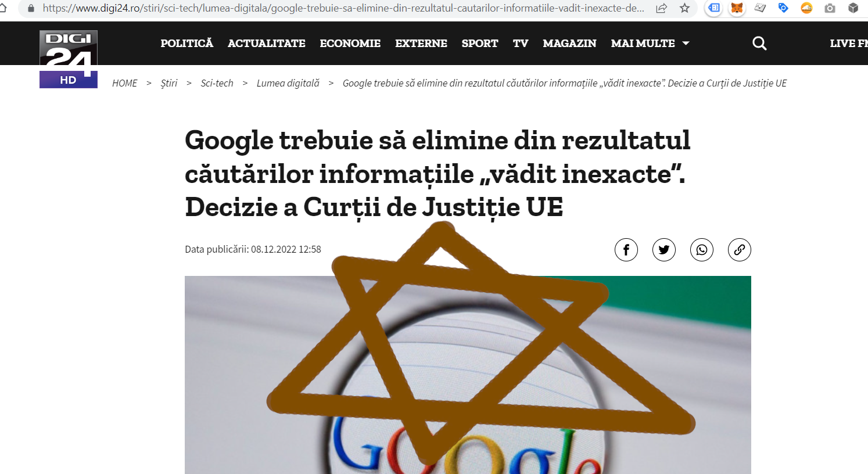Share article on Twitter icon

tap(664, 250)
